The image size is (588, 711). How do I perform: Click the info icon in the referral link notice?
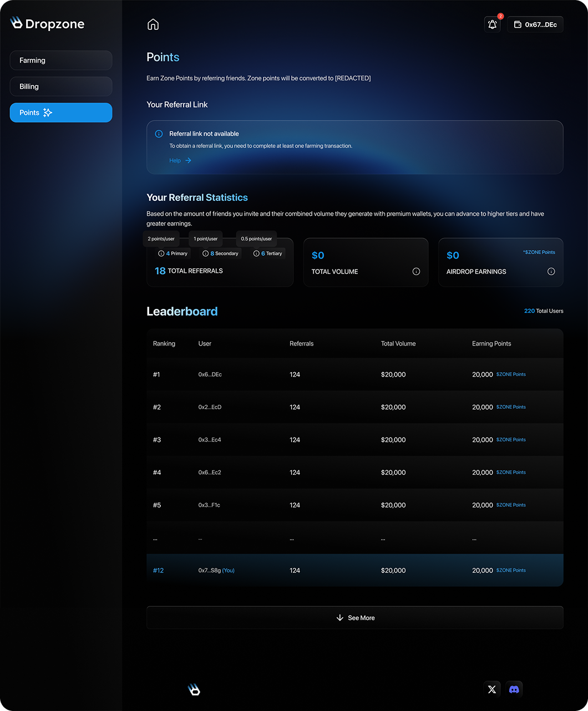coord(158,134)
